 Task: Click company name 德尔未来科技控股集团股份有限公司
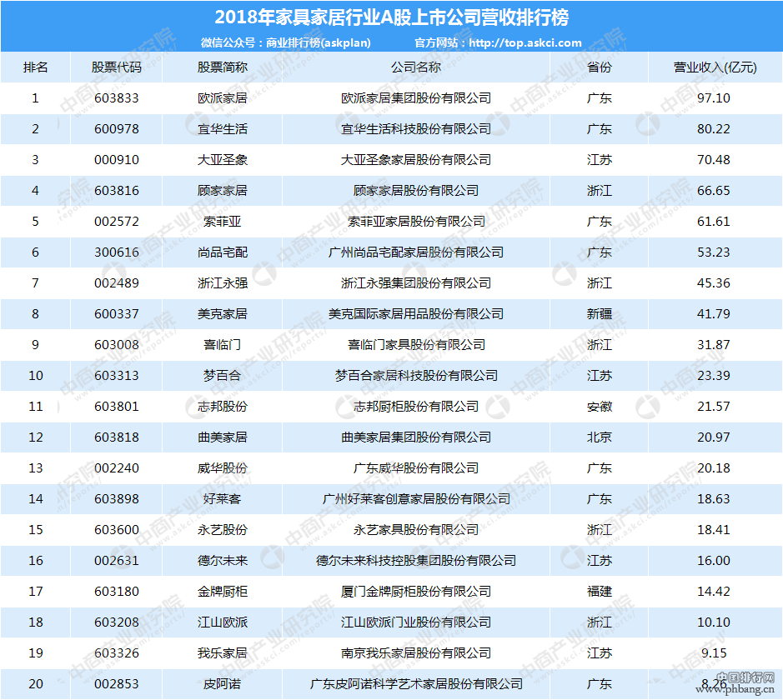pos(416,561)
